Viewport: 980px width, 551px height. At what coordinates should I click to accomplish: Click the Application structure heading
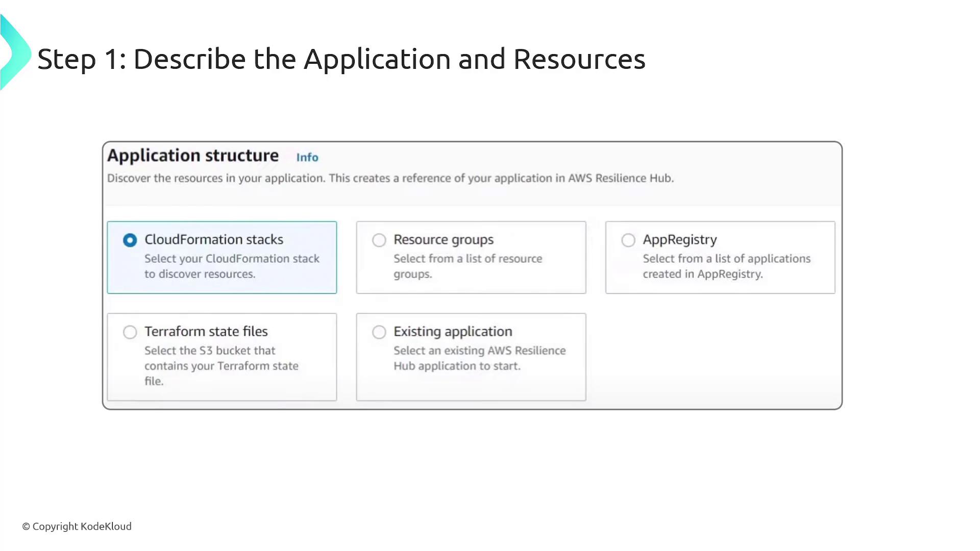(x=193, y=155)
